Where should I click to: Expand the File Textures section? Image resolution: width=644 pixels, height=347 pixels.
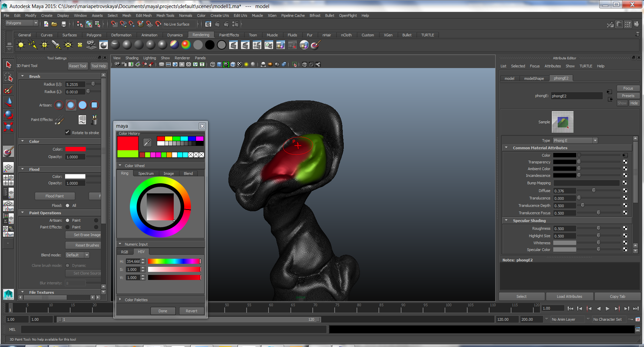point(23,292)
